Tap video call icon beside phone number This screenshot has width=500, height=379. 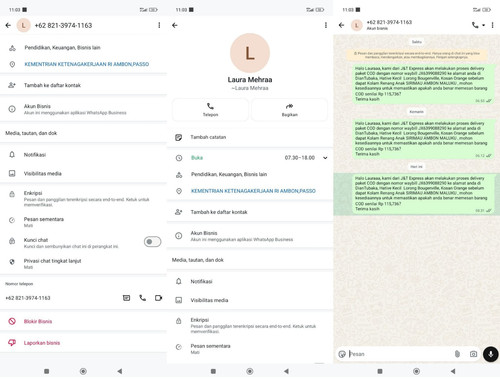click(x=158, y=298)
